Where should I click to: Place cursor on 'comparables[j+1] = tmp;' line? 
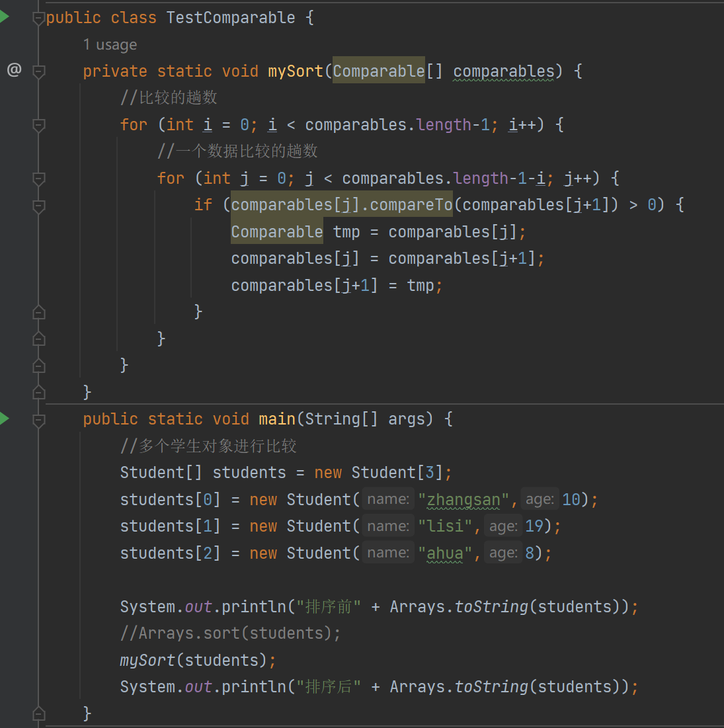(337, 285)
